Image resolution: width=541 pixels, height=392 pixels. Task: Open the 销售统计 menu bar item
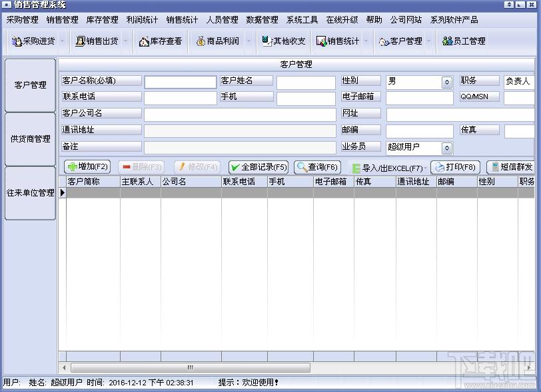coord(182,20)
